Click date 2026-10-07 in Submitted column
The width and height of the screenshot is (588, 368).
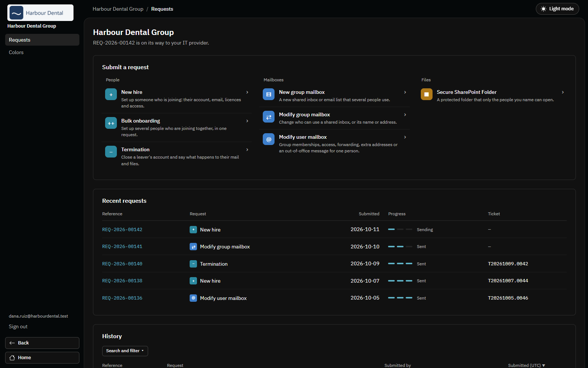click(x=365, y=281)
